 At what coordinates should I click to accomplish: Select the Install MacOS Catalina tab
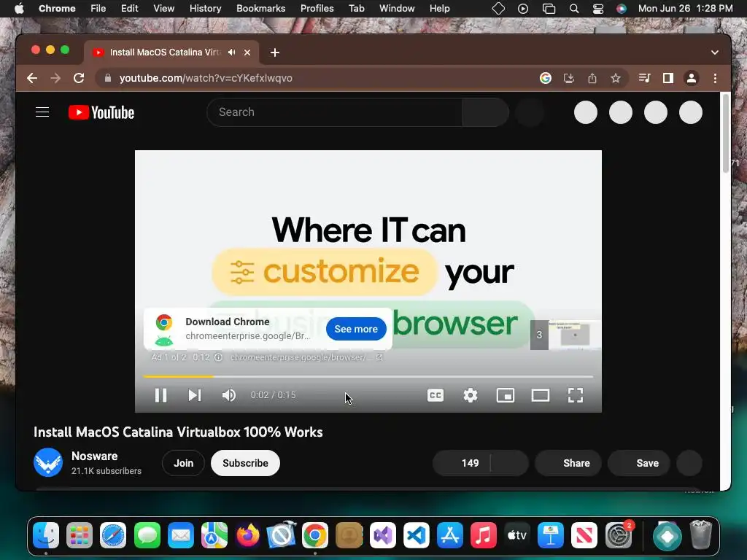(165, 52)
